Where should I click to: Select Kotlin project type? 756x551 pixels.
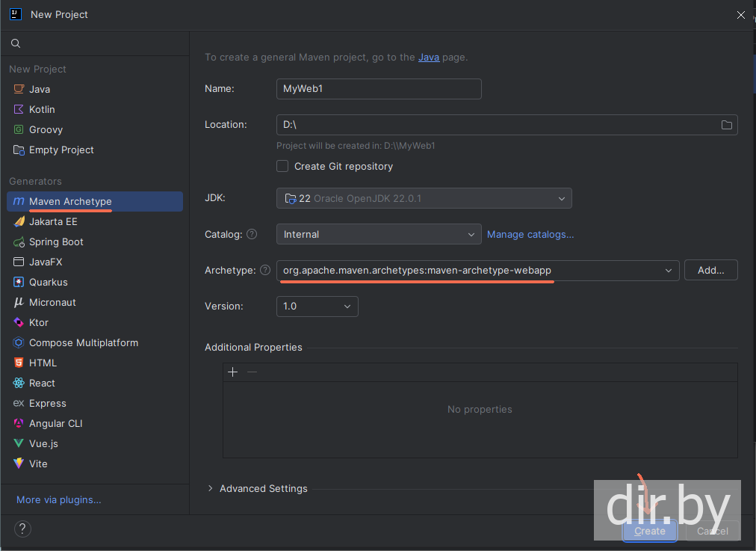click(95, 109)
